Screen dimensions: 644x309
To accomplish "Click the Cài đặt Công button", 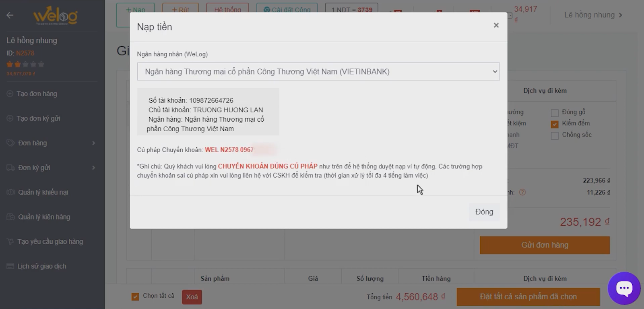I will [287, 10].
